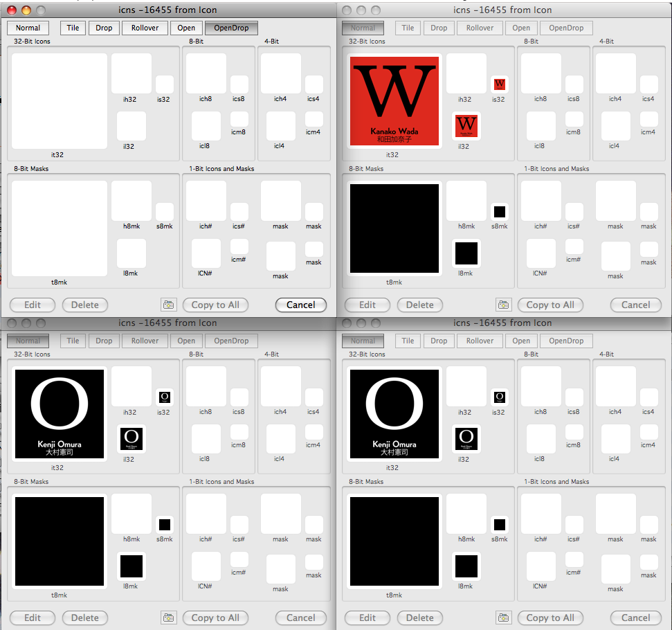Click Copy to All in the active top-left window
Image resolution: width=672 pixels, height=630 pixels.
click(x=215, y=305)
